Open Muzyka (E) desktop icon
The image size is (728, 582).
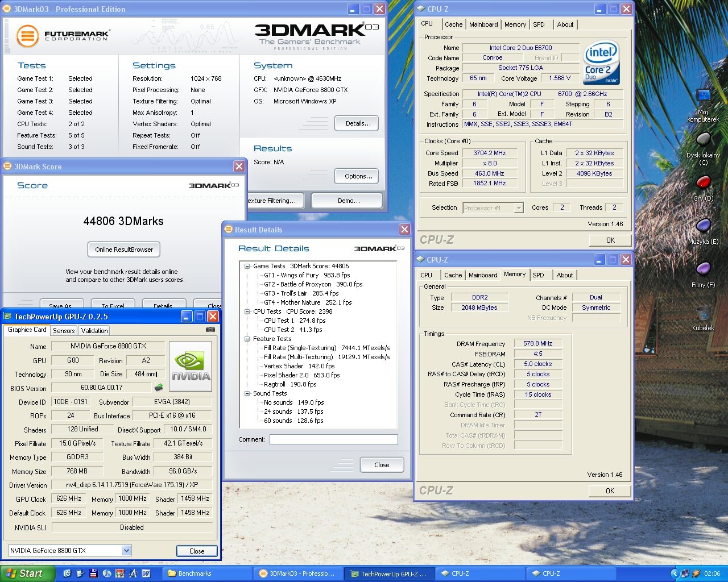704,232
